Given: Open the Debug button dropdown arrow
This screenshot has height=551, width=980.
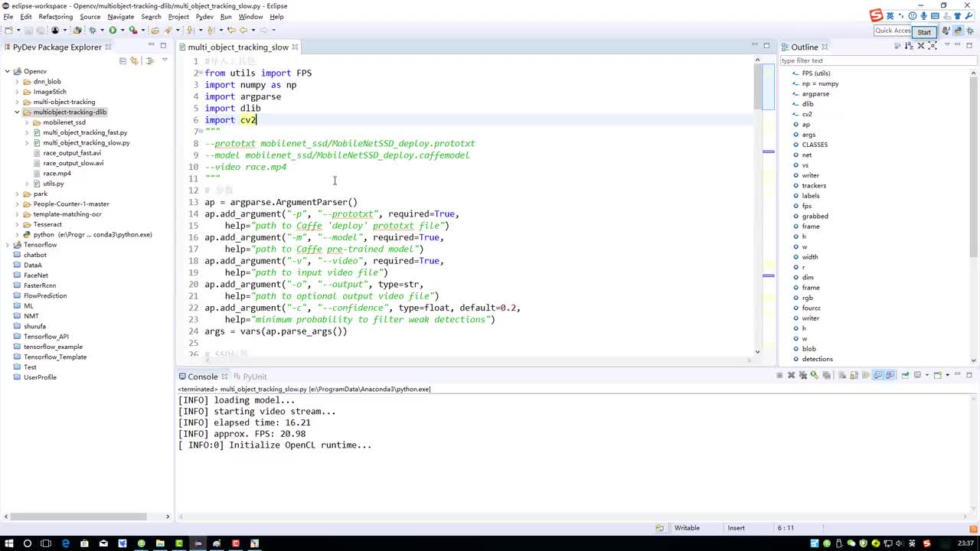Looking at the screenshot, I should (x=101, y=31).
